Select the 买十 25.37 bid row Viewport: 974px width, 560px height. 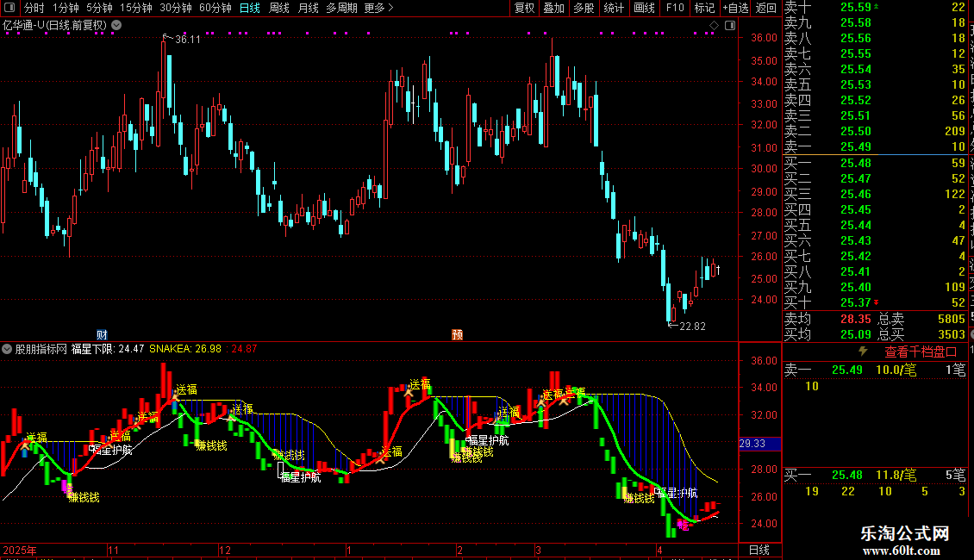coord(875,303)
